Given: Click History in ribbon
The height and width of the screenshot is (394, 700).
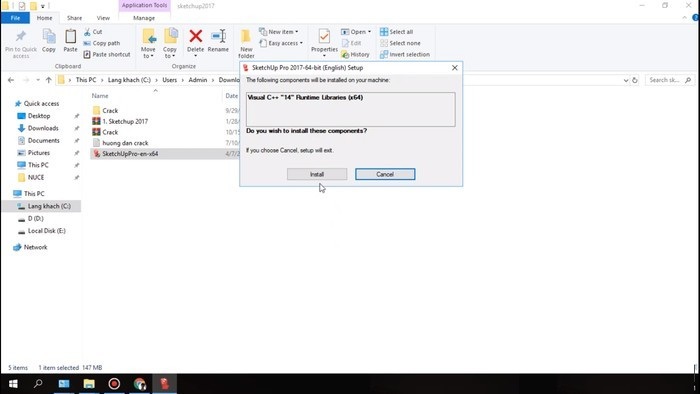Looking at the screenshot, I should (355, 54).
